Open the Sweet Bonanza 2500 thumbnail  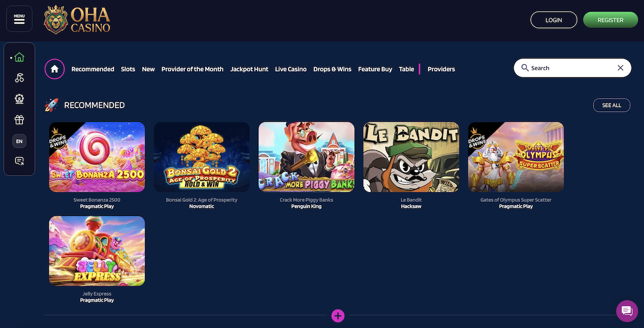tap(97, 157)
